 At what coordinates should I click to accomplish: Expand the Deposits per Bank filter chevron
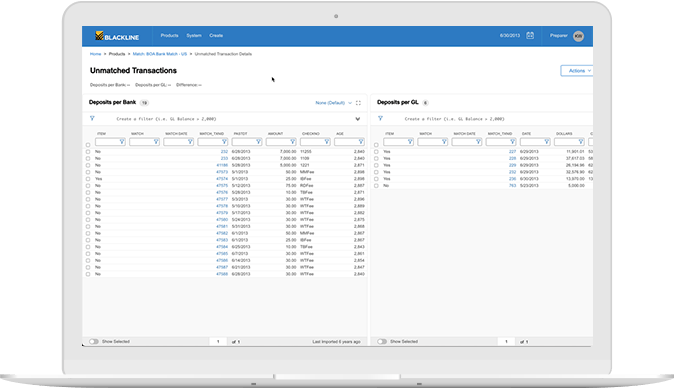[x=358, y=119]
